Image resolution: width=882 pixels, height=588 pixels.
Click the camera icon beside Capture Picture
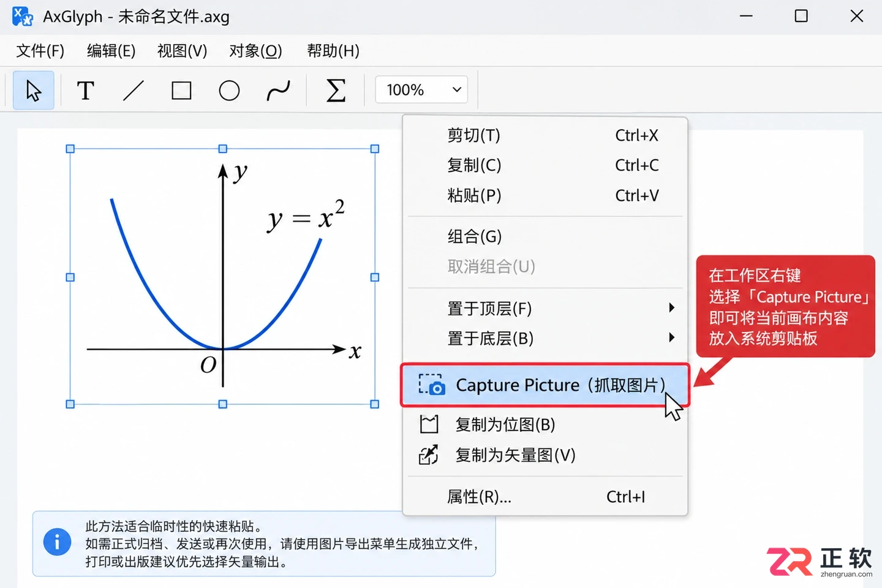pos(432,385)
